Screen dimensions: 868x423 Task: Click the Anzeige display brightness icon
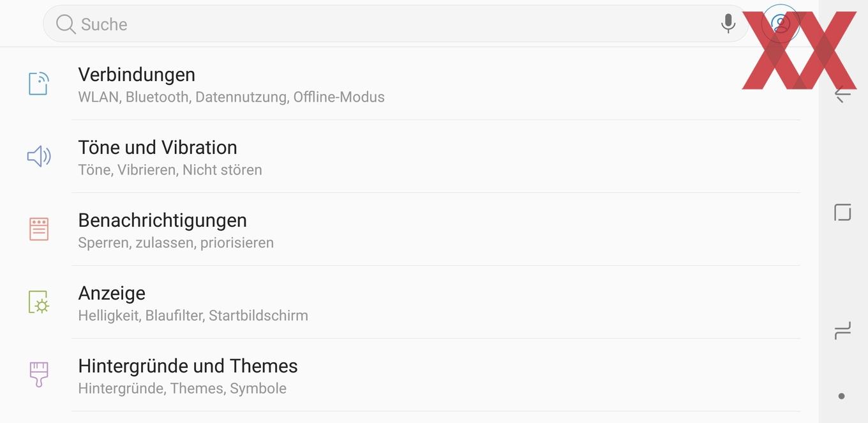39,302
